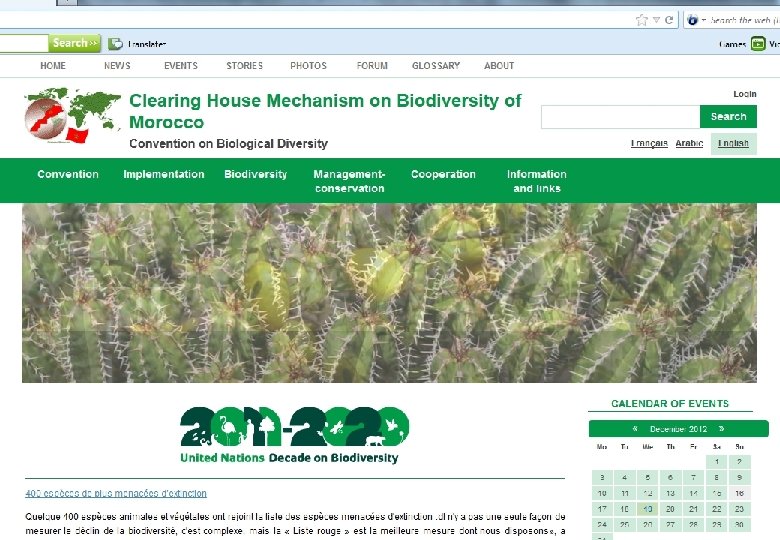Select day 6 in the calendar

[x=671, y=478]
